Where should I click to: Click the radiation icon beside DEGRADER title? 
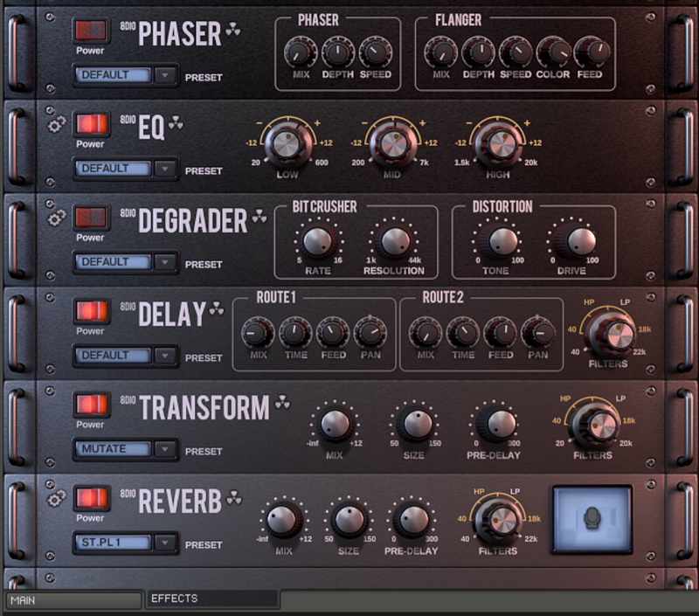click(259, 216)
